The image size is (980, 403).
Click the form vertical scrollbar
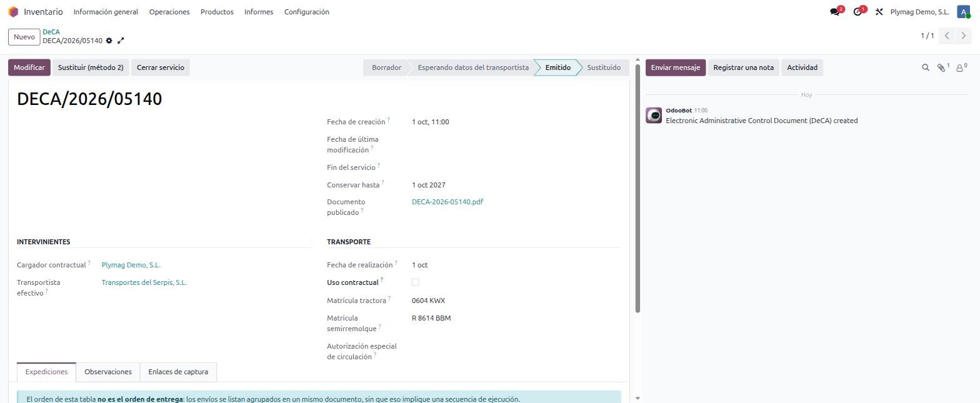637,187
